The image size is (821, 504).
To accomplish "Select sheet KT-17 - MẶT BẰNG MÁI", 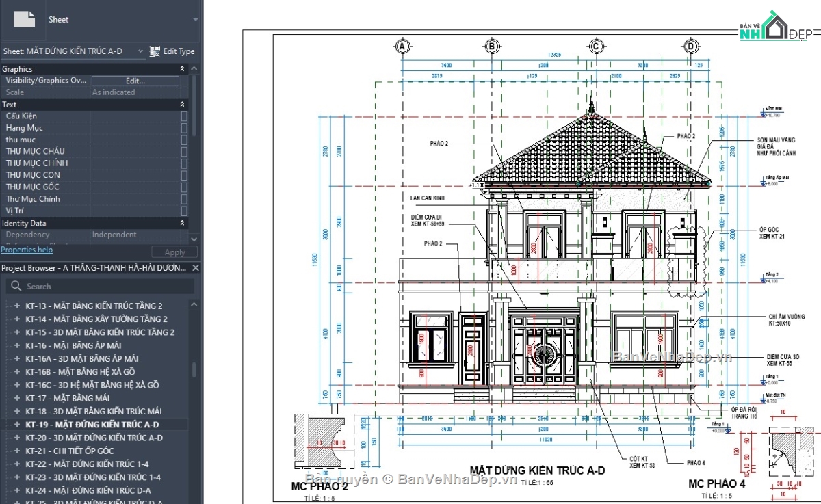I will 68,398.
